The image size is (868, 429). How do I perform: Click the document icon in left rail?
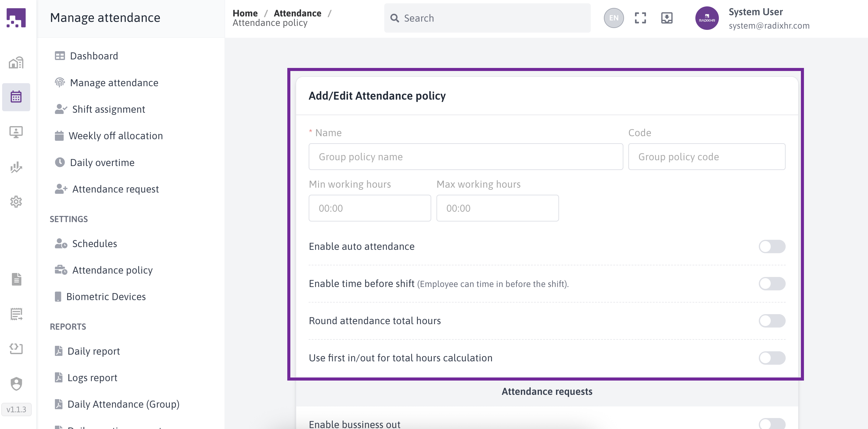click(16, 279)
